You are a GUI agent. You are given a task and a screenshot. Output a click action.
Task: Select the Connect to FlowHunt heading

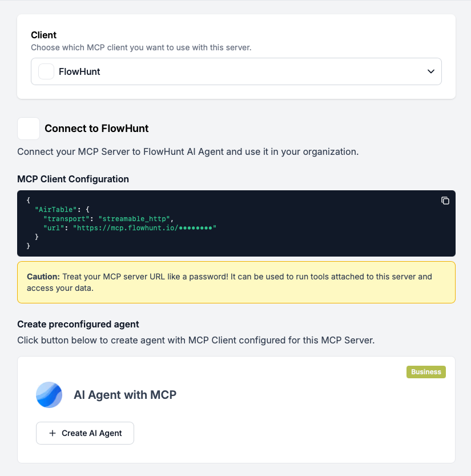(96, 129)
